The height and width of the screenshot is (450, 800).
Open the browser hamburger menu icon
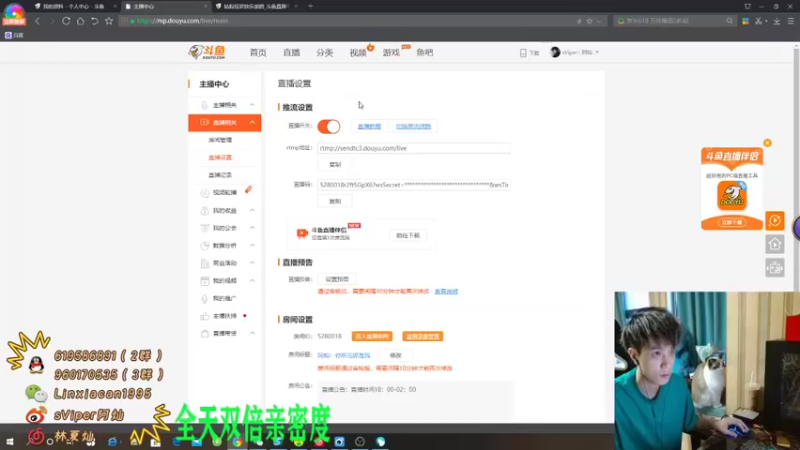coord(791,21)
